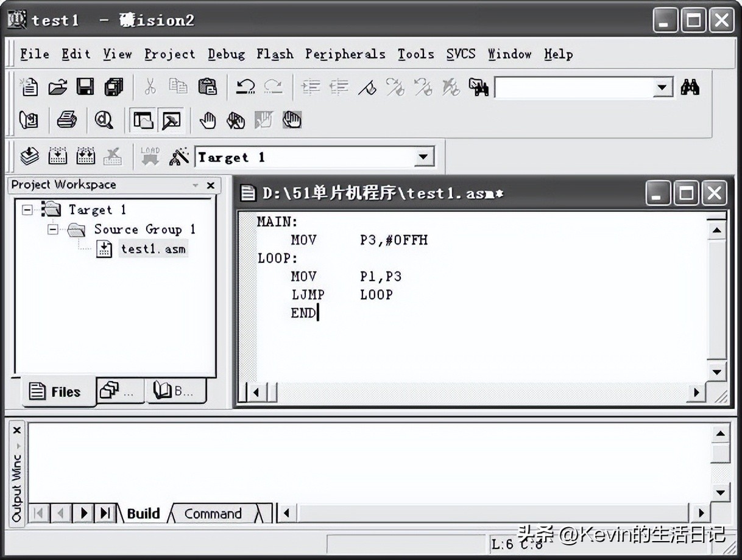Viewport: 742px width, 560px height.
Task: Click into the Find text input field
Action: tap(574, 88)
